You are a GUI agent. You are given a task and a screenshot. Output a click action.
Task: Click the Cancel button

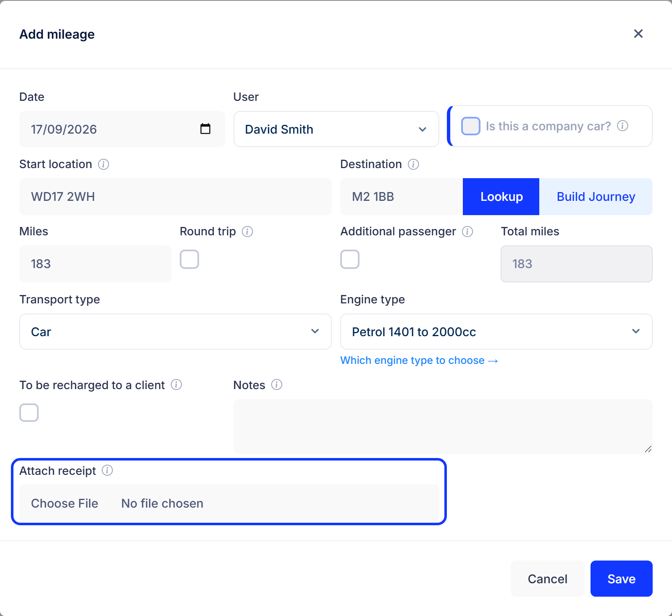tap(547, 579)
